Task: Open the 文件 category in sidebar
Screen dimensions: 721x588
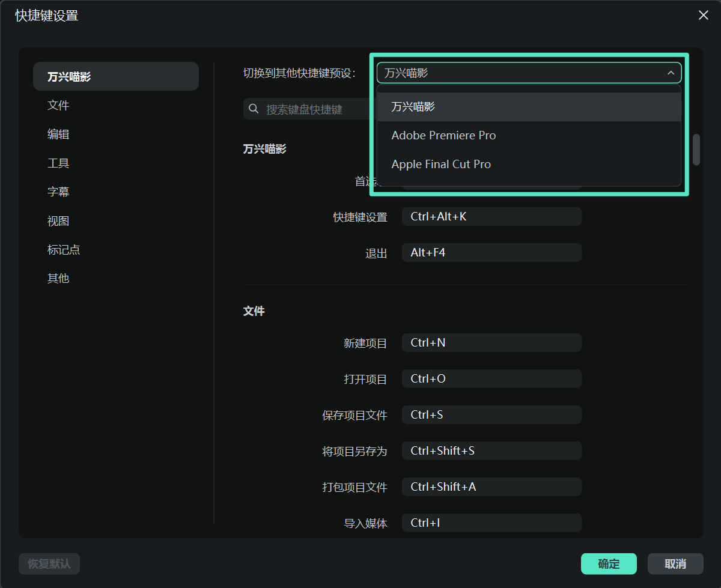Action: 58,106
